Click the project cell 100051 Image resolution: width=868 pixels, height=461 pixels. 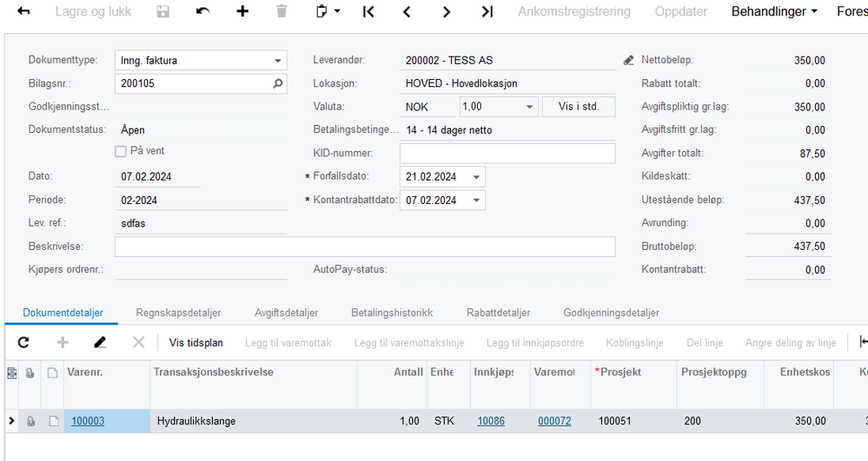tap(633, 421)
